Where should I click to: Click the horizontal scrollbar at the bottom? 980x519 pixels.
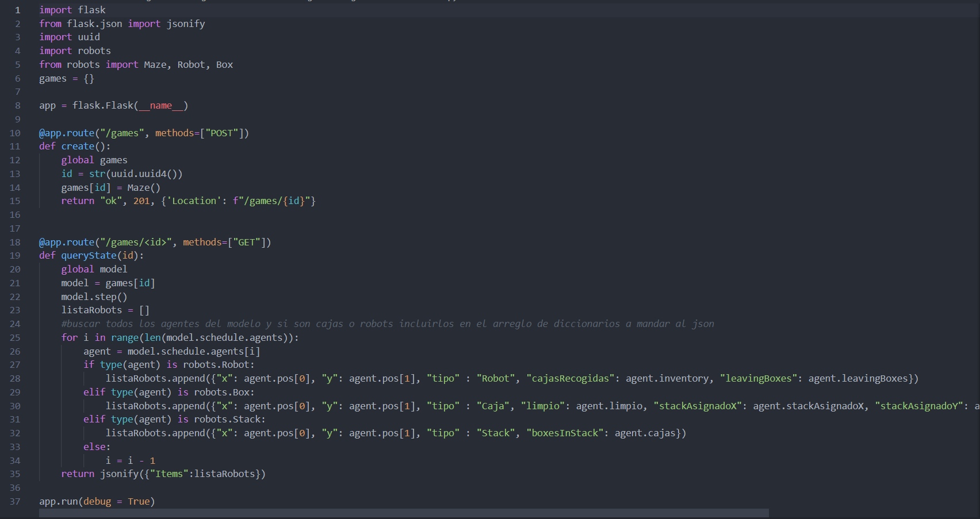[x=404, y=513]
